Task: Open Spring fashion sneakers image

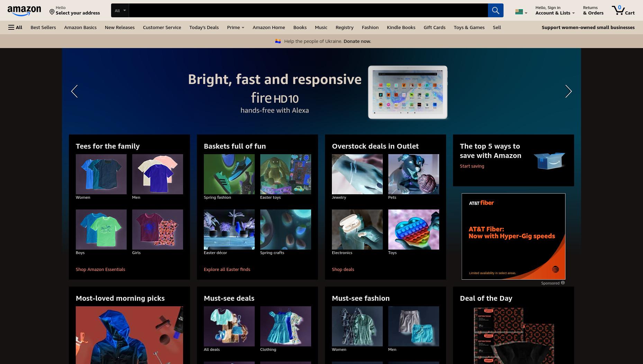Action: [x=229, y=174]
